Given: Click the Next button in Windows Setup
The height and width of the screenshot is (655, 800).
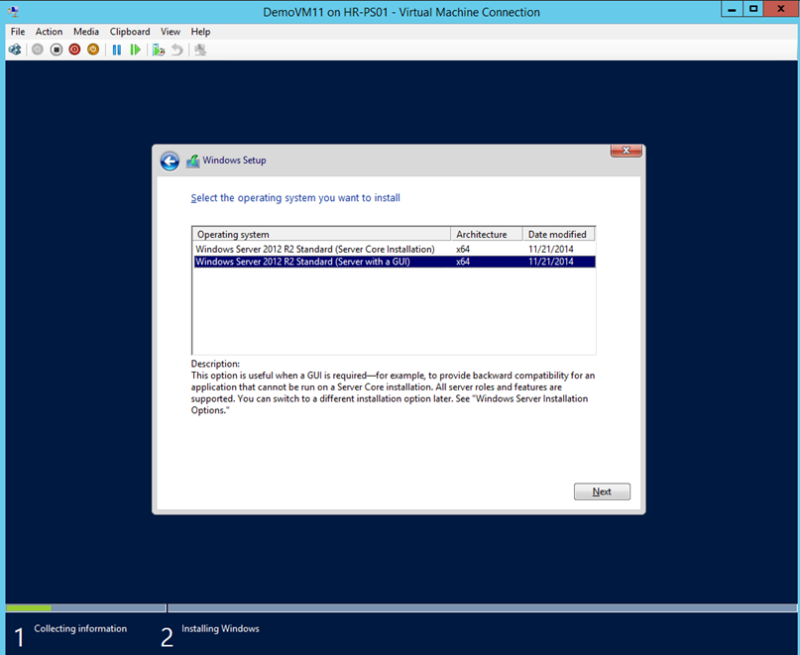Looking at the screenshot, I should 602,491.
